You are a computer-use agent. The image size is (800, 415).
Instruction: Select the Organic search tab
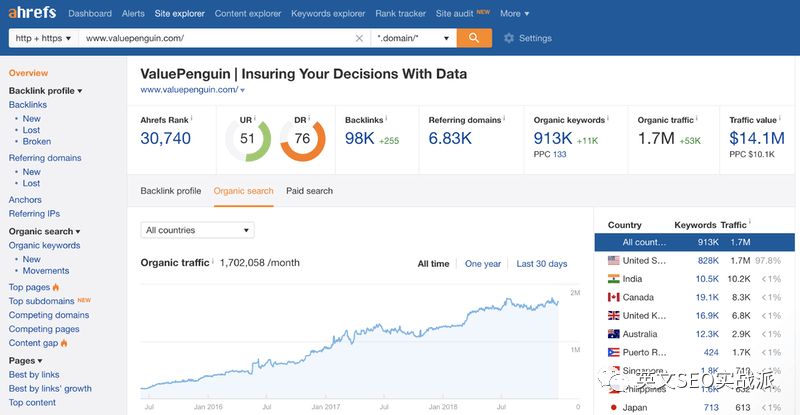(243, 191)
